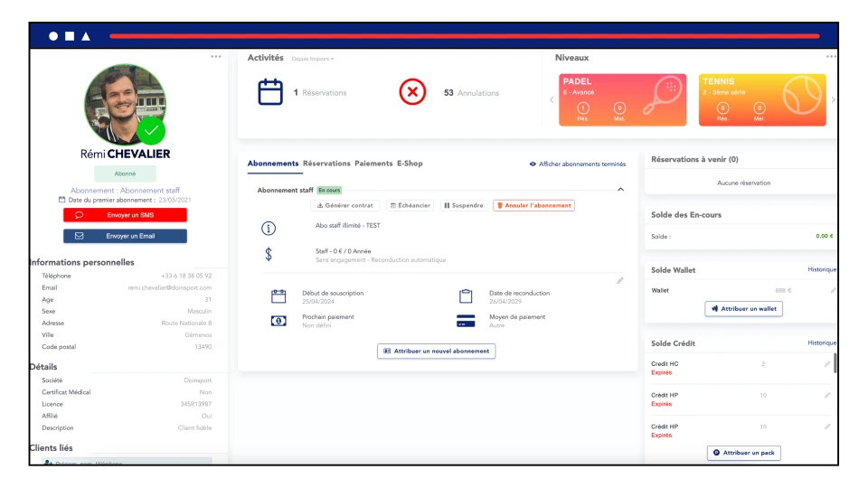
Task: Edit the Wallet balance pencil icon
Action: tap(833, 290)
